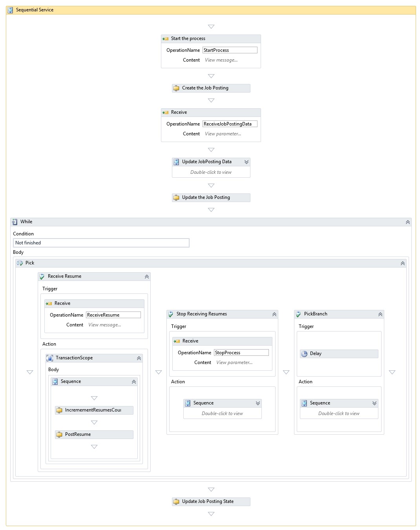Click the Sequential Service workflow icon

tap(10, 10)
